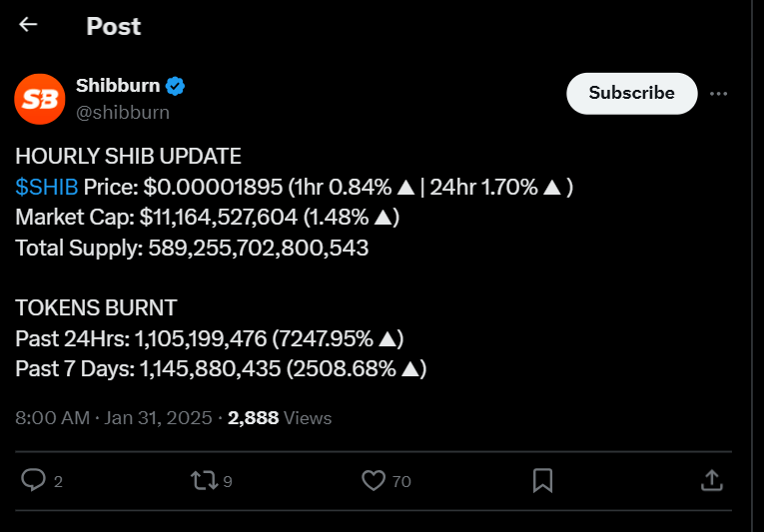Image resolution: width=764 pixels, height=532 pixels.
Task: Open the @shibburn handle link
Action: 123,112
